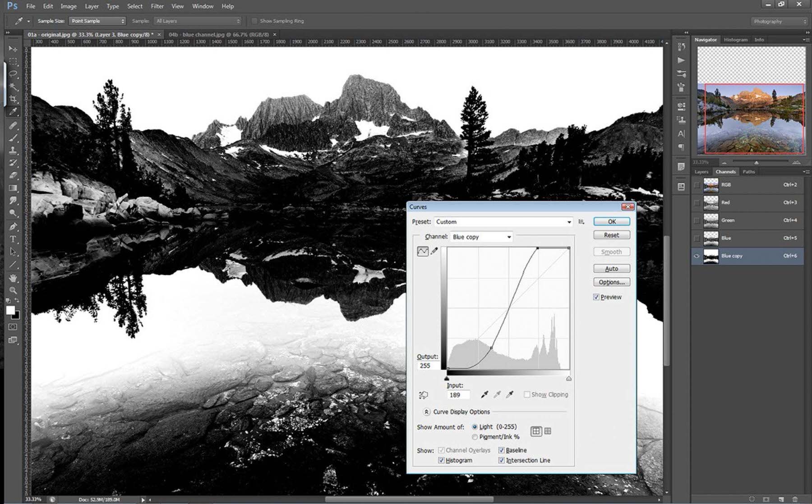Click the Options... button in Curves
812x504 pixels.
[x=612, y=282]
